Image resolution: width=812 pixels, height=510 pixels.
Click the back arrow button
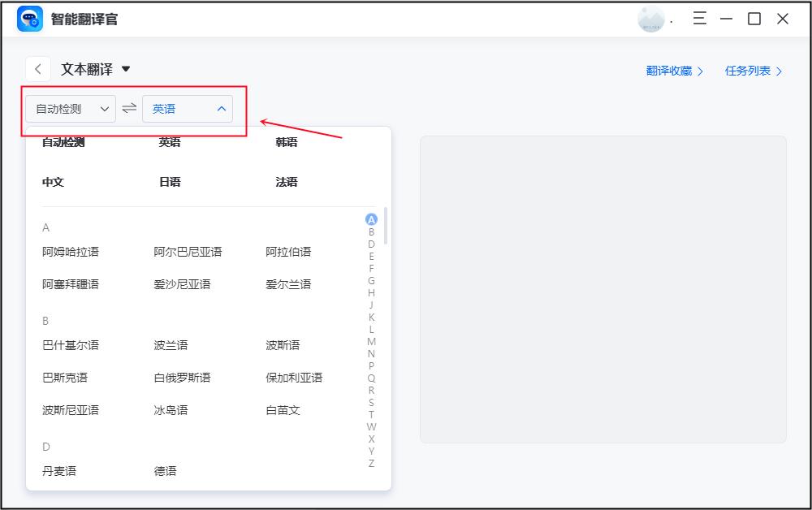38,70
